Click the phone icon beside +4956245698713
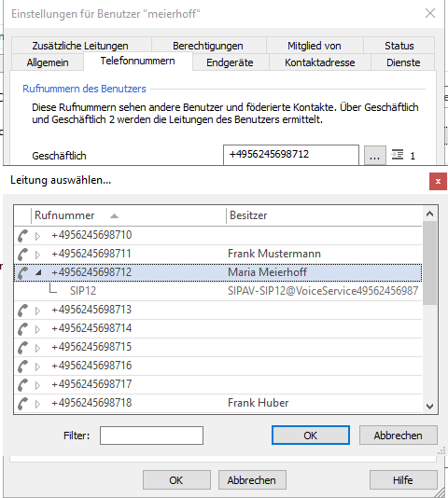Image resolution: width=448 pixels, height=498 pixels. tap(23, 311)
